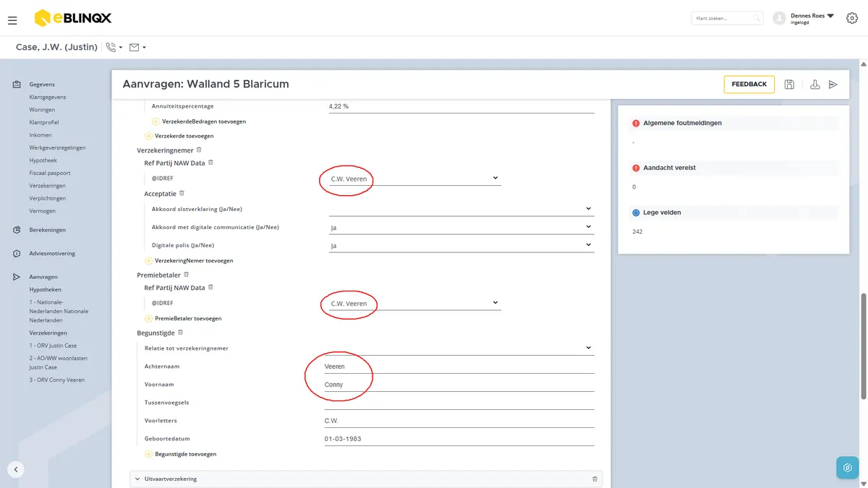Viewport: 868px width, 488px height.
Task: Open the Akkoord slotverklaring dropdown
Action: (461, 209)
